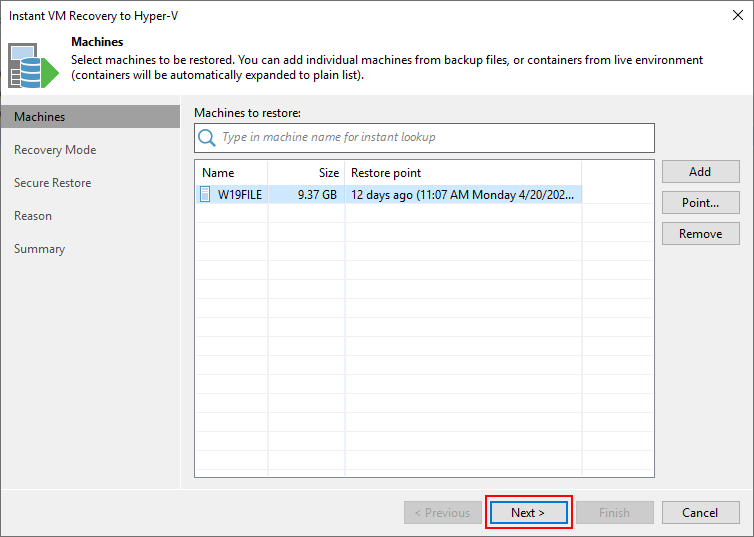The height and width of the screenshot is (537, 754).
Task: Click the Next button
Action: [528, 512]
